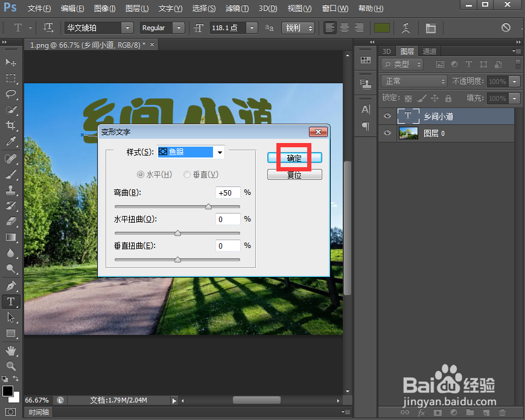The image size is (525, 420).
Task: Hide the 图层 0 layer
Action: pos(387,133)
